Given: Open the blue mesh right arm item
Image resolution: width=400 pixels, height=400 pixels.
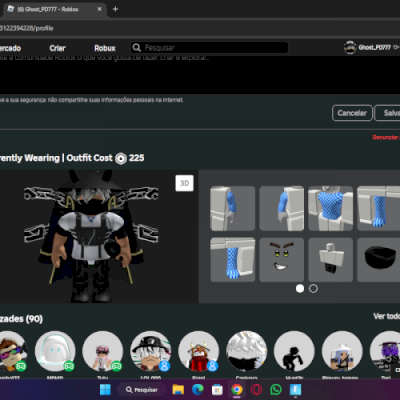Looking at the screenshot, I should [x=282, y=208].
